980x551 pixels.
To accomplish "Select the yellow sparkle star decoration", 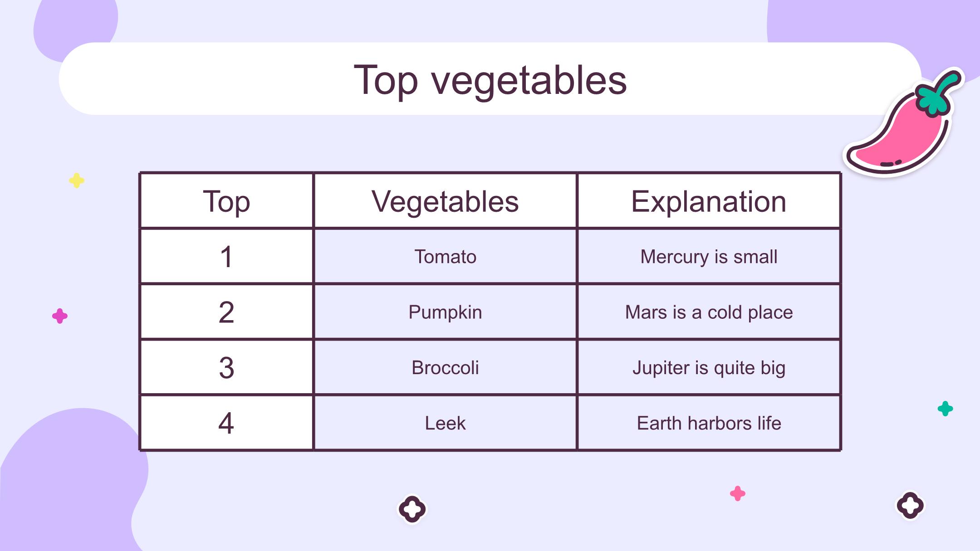I will [x=77, y=180].
